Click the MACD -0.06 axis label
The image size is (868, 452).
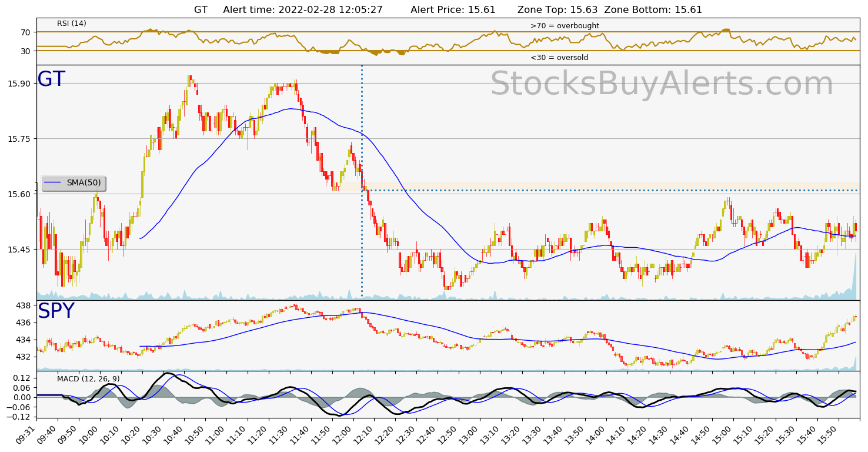(19, 407)
